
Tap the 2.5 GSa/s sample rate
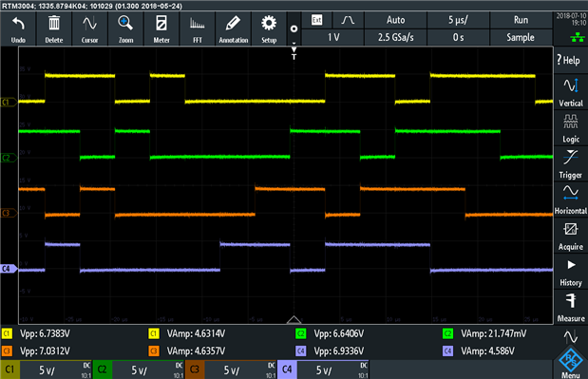[395, 37]
